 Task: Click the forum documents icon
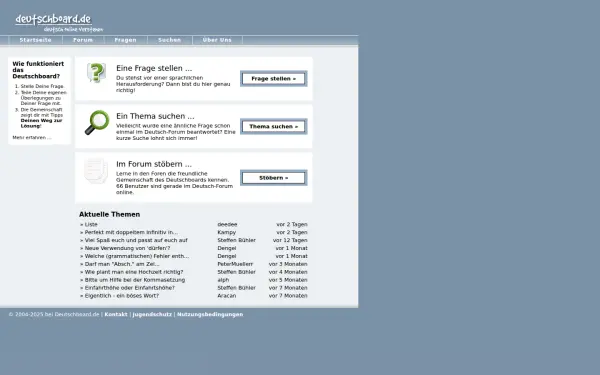[x=96, y=171]
